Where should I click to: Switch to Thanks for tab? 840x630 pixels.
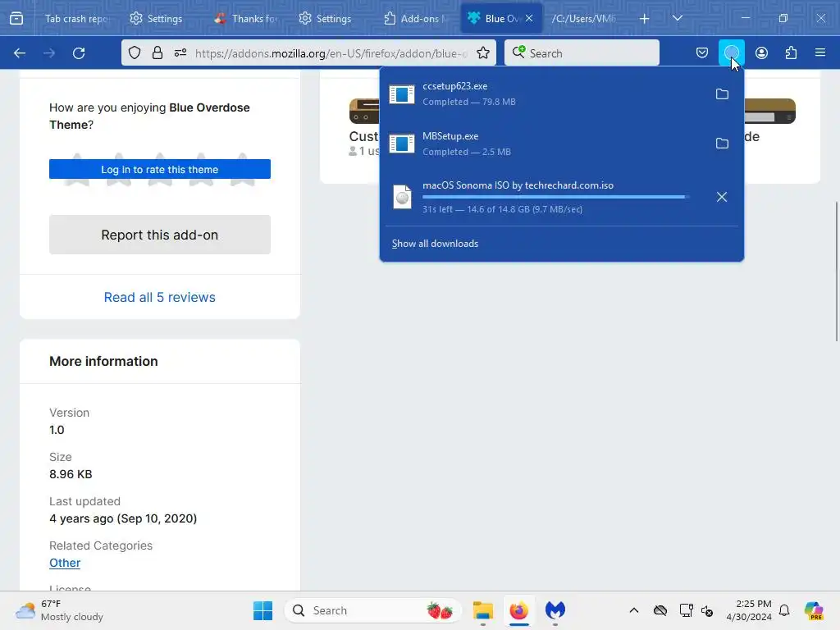point(246,19)
